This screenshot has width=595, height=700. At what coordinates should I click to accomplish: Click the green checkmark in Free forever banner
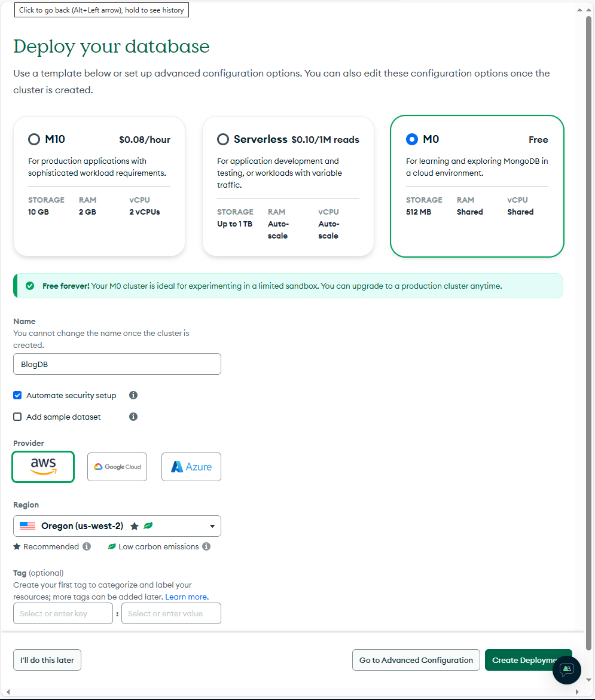pyautogui.click(x=30, y=286)
